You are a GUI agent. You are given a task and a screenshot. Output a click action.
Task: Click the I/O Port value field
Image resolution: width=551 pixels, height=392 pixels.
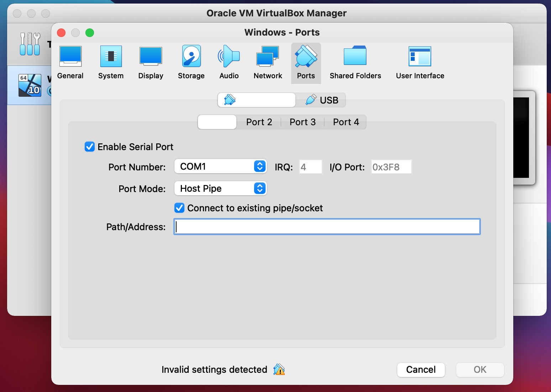coord(392,167)
